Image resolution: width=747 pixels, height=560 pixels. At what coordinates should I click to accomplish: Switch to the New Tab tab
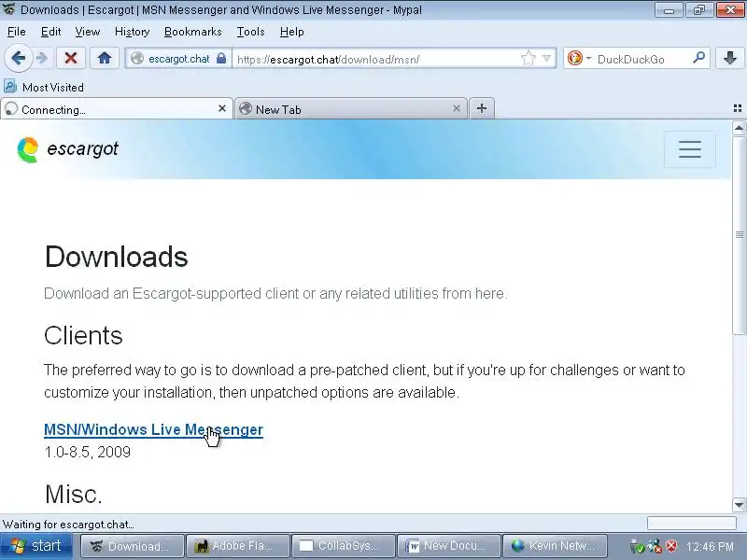[351, 109]
